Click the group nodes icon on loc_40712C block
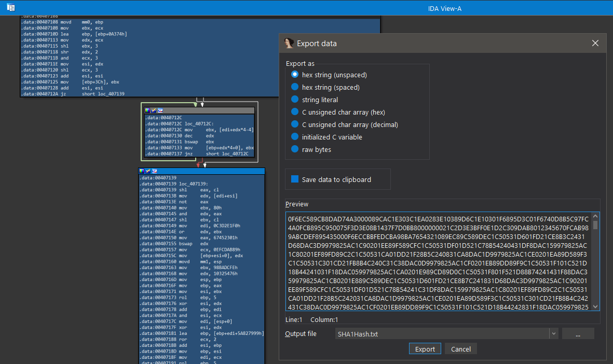This screenshot has height=364, width=613. (x=160, y=110)
